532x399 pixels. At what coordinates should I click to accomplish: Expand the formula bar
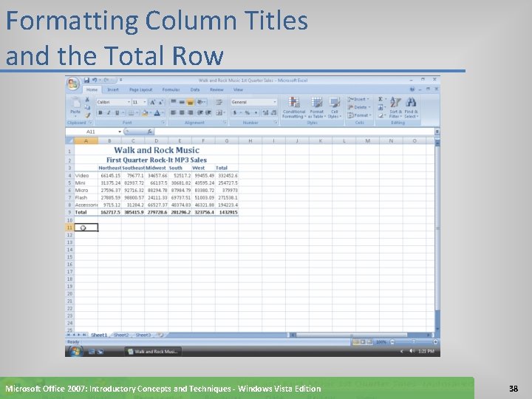tap(437, 132)
